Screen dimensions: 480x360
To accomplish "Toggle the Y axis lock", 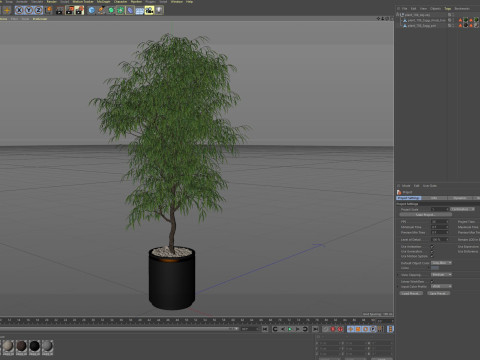I will click(x=29, y=10).
